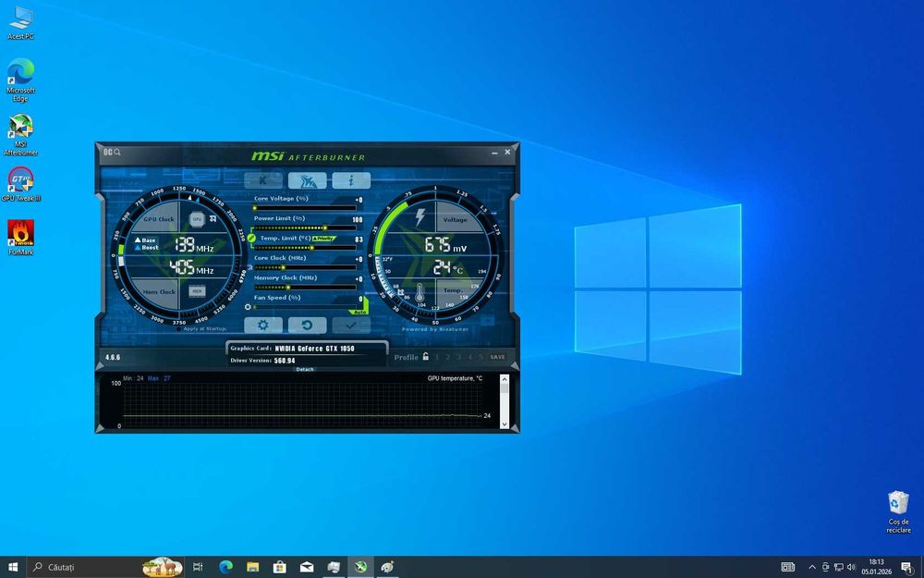The image size is (924, 578).
Task: Open the information 'i' button
Action: tap(351, 180)
